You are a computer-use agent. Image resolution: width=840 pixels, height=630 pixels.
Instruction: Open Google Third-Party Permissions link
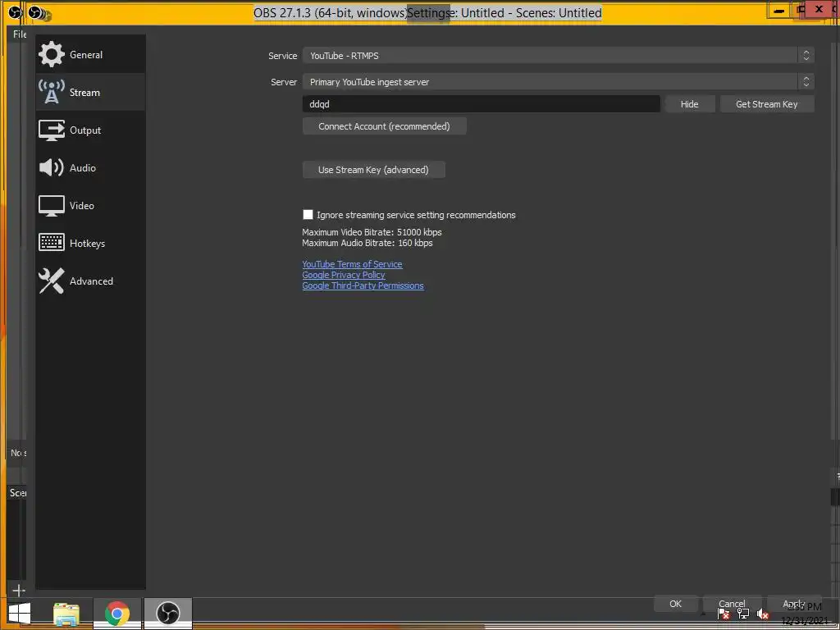tap(363, 285)
